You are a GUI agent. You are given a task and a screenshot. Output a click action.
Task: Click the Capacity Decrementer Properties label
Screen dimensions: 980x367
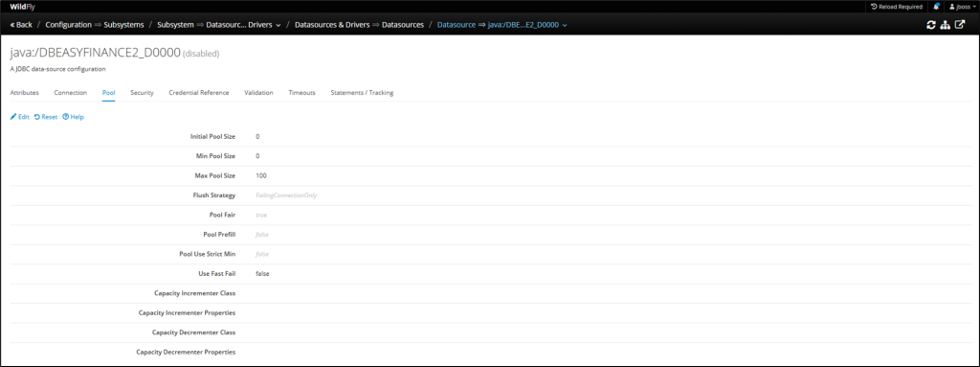187,352
